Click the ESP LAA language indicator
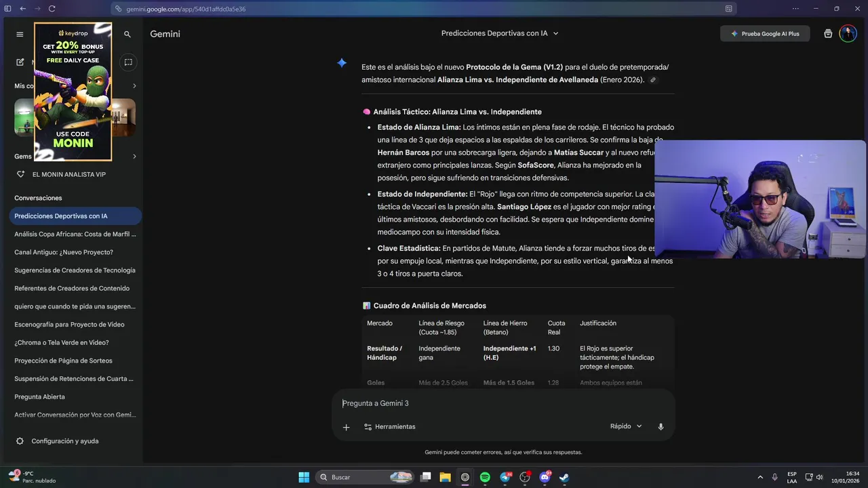 click(792, 477)
